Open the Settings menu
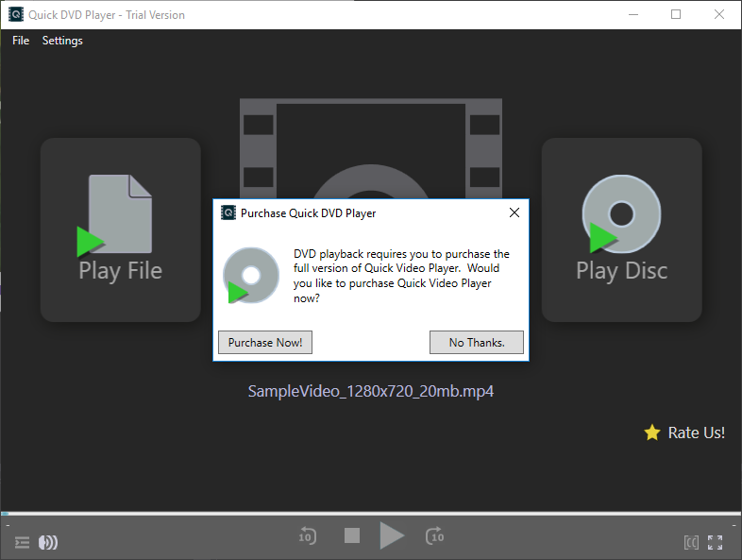742x560 pixels. pos(62,41)
